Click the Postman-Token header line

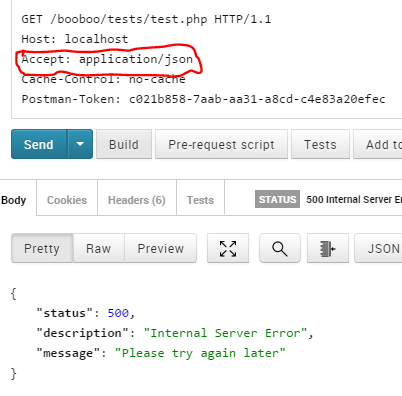(x=203, y=99)
